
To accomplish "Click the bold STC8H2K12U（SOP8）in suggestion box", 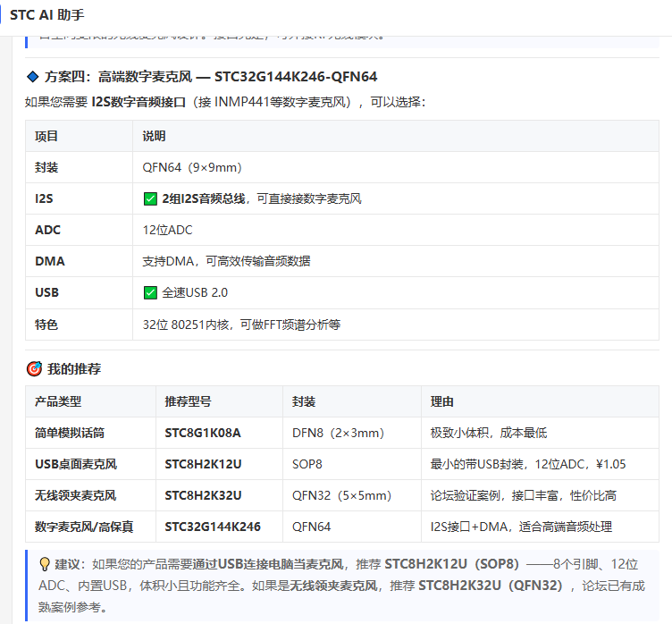I will (451, 564).
